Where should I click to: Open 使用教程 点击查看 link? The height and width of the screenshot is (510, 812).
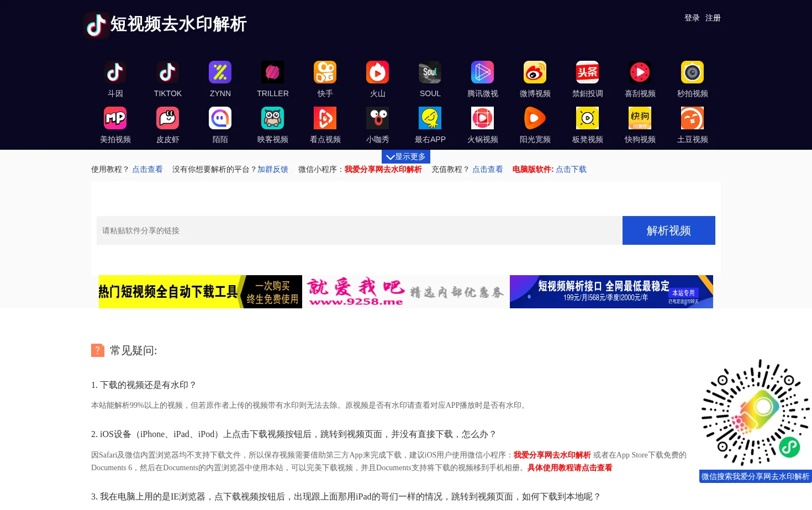pos(147,170)
